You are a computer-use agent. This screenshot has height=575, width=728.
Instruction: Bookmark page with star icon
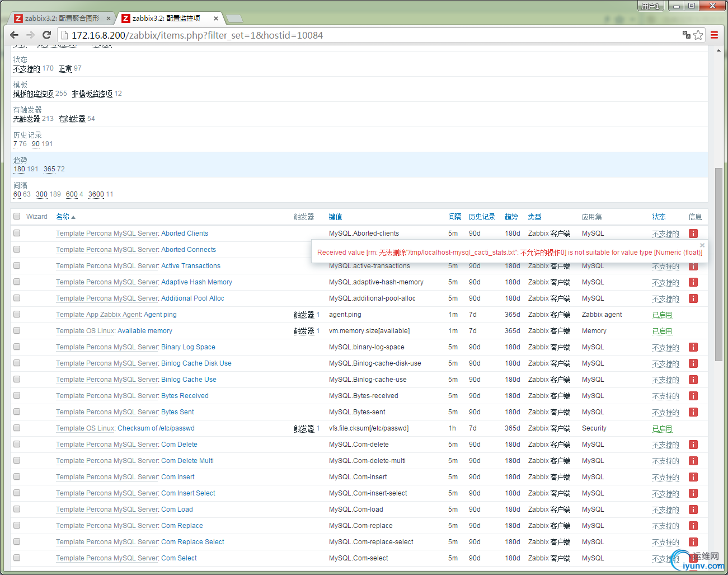698,35
